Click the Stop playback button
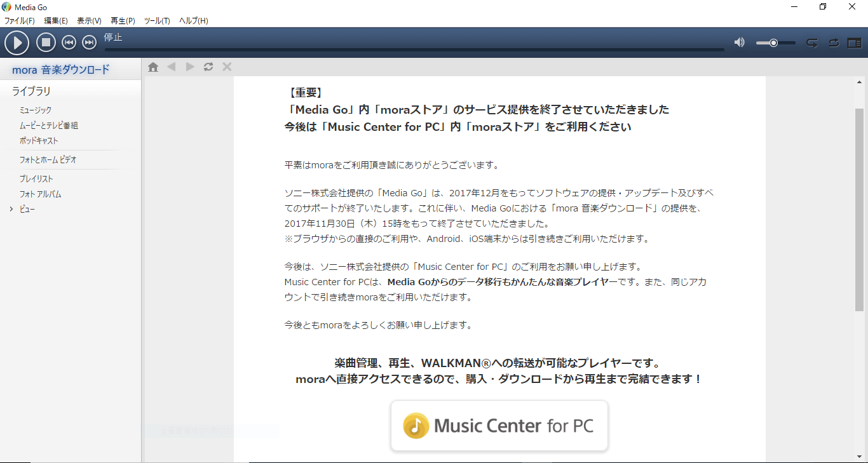Screen dimensions: 868x463 (46, 43)
